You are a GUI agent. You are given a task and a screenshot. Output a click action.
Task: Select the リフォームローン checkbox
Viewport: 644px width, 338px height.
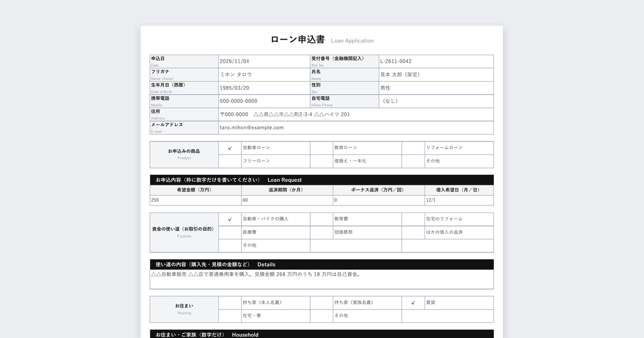[413, 148]
